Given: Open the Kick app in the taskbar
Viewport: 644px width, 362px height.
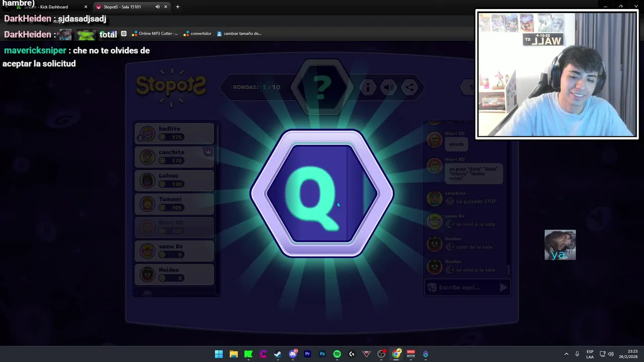Looking at the screenshot, I should 248,354.
